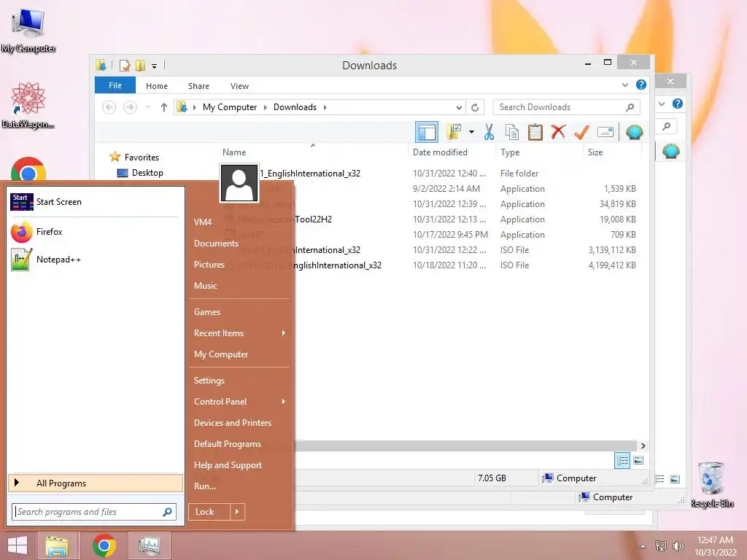Open the Home ribbon tab
747x560 pixels.
coord(157,86)
